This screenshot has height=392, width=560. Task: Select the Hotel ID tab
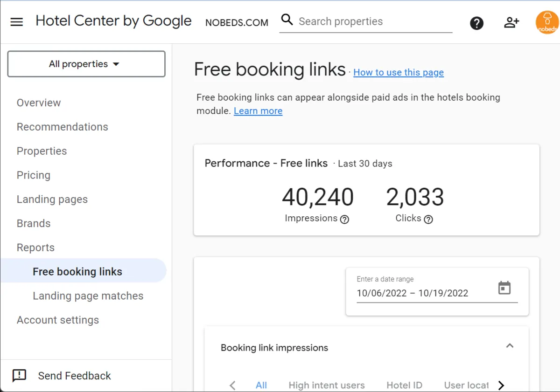[x=404, y=385]
